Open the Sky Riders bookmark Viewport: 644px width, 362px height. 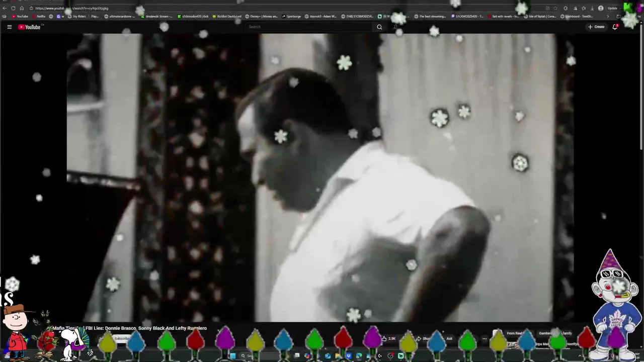77,17
